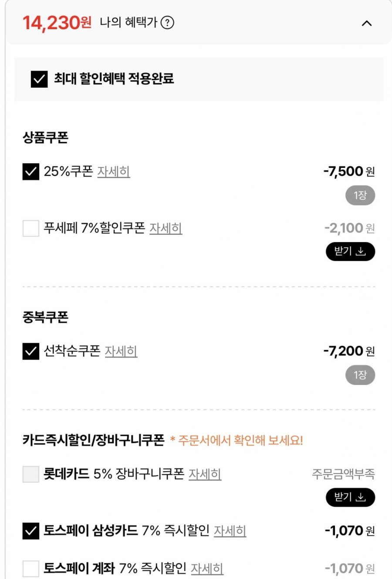Screen dimensions: 392x579
Task: Uncheck 토스페이 삼성카드 7% 즉시할인
Action: point(30,531)
